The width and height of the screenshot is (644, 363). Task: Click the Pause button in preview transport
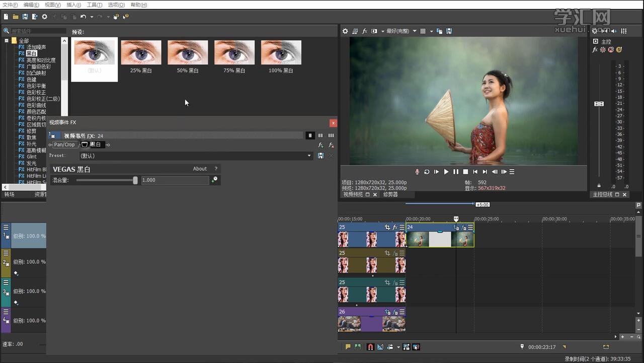coord(456,172)
